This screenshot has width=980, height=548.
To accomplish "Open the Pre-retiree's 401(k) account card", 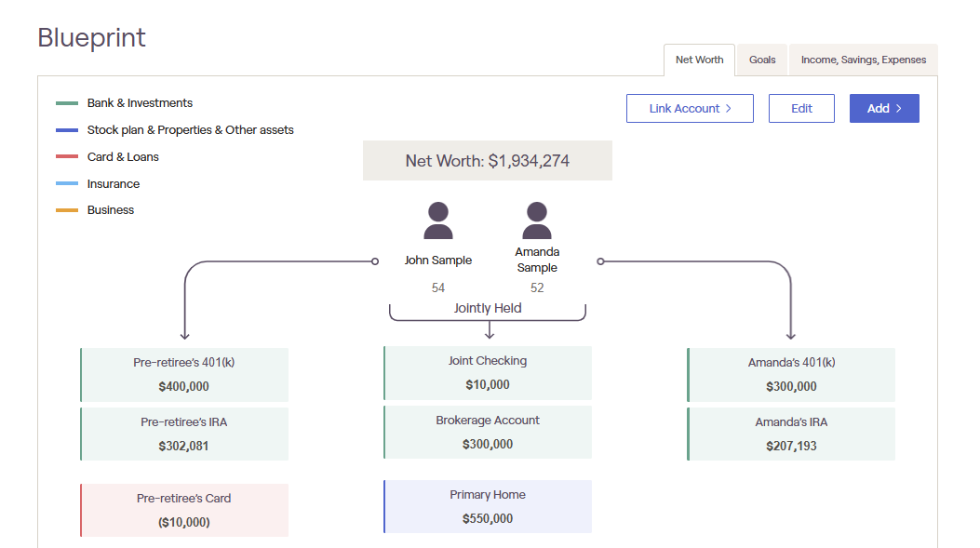I will (184, 375).
